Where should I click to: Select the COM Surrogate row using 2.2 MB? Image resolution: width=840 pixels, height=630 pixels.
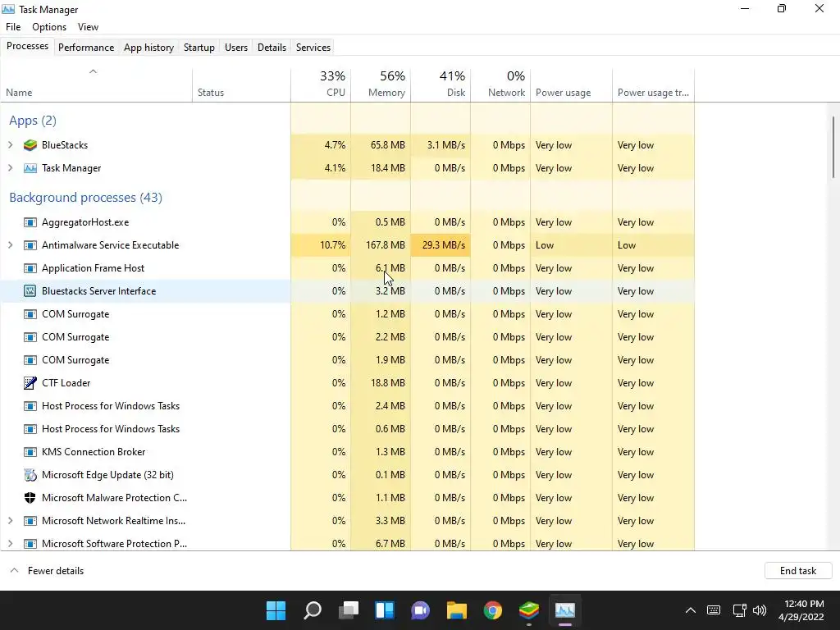coord(347,337)
